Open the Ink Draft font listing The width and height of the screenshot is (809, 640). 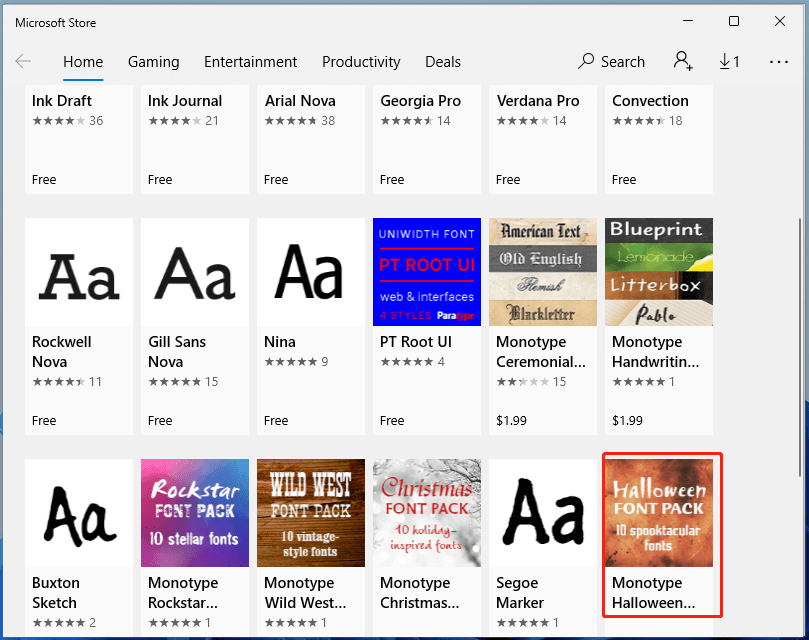(x=78, y=140)
